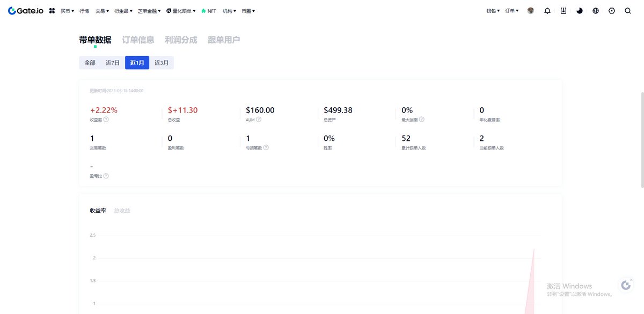Image resolution: width=644 pixels, height=314 pixels.
Task: Click the download app icon
Action: tap(563, 11)
